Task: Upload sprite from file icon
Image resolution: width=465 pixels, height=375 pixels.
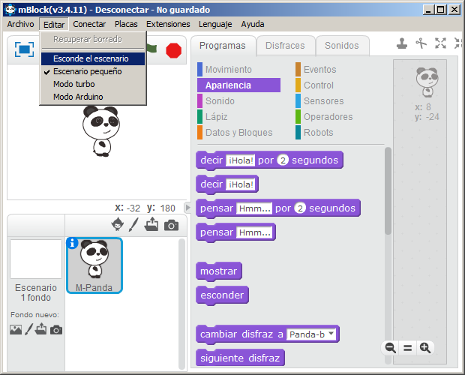Action: (x=151, y=224)
